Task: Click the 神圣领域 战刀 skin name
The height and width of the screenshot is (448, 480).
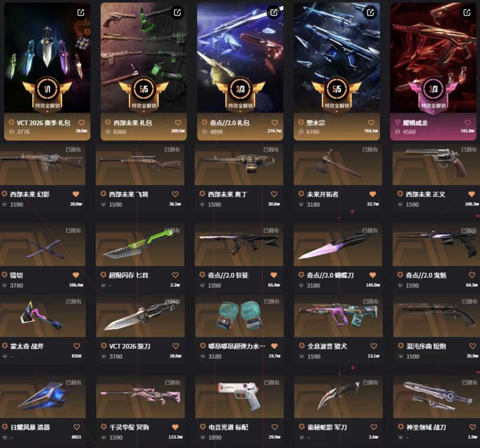Action: click(426, 427)
